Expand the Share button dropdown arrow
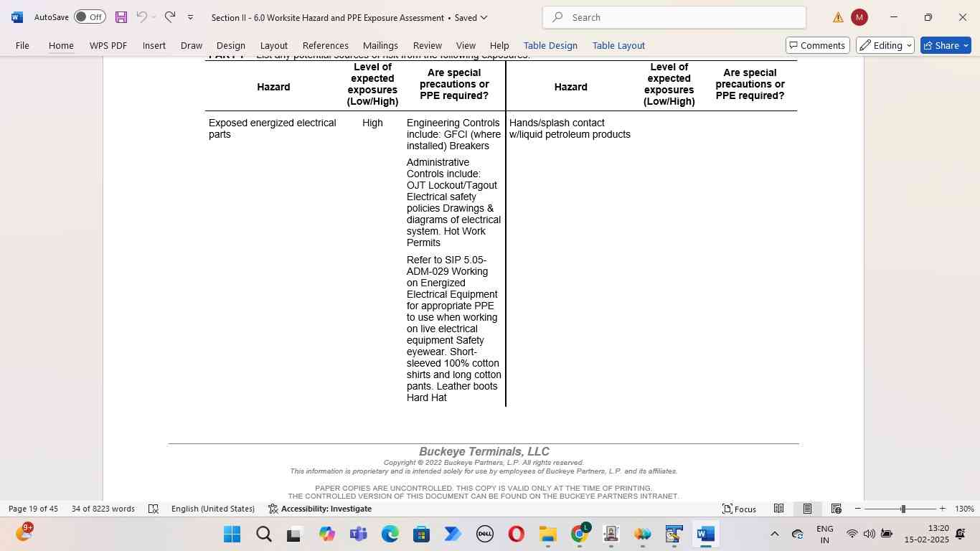The image size is (980, 551). pos(966,45)
